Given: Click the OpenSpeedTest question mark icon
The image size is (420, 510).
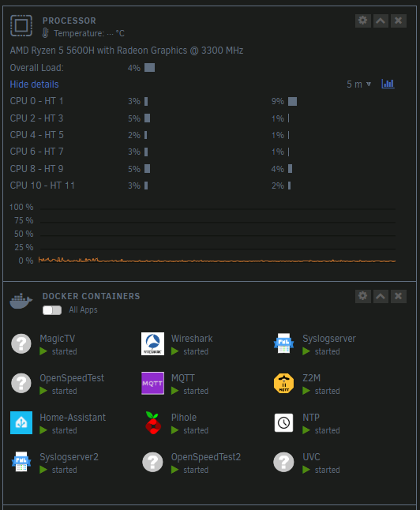Looking at the screenshot, I should tap(21, 383).
